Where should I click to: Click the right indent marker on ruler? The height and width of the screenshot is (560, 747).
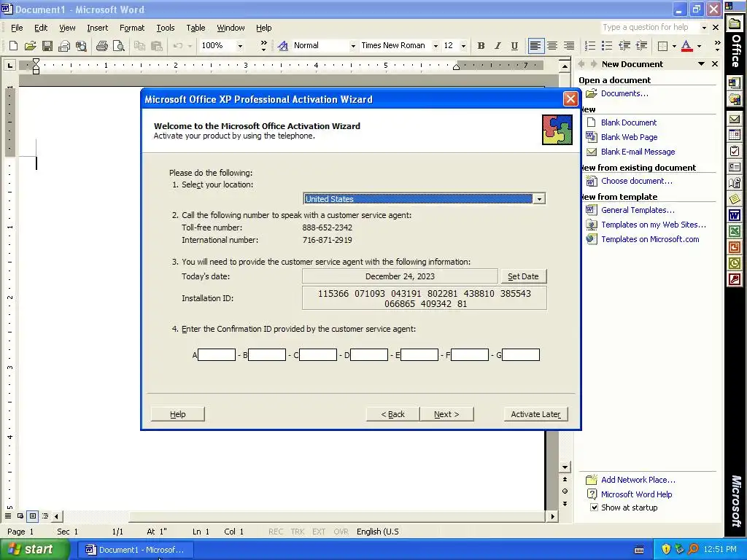[x=456, y=67]
